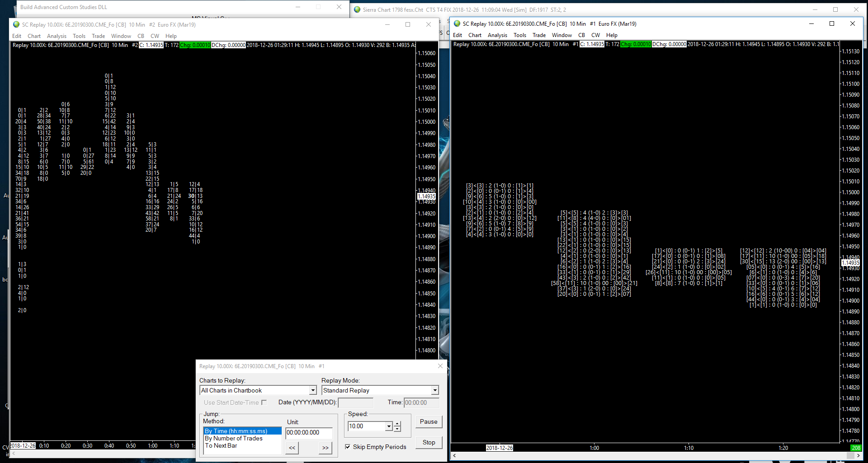Click the 1.15060 price label on chart #2 scale
Image resolution: width=868 pixels, height=463 pixels.
[426, 53]
